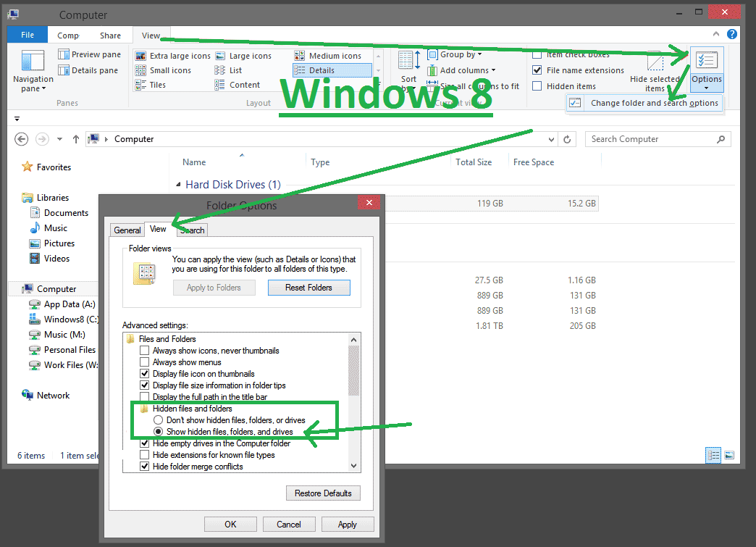
Task: Open the File menu tab
Action: pos(28,35)
